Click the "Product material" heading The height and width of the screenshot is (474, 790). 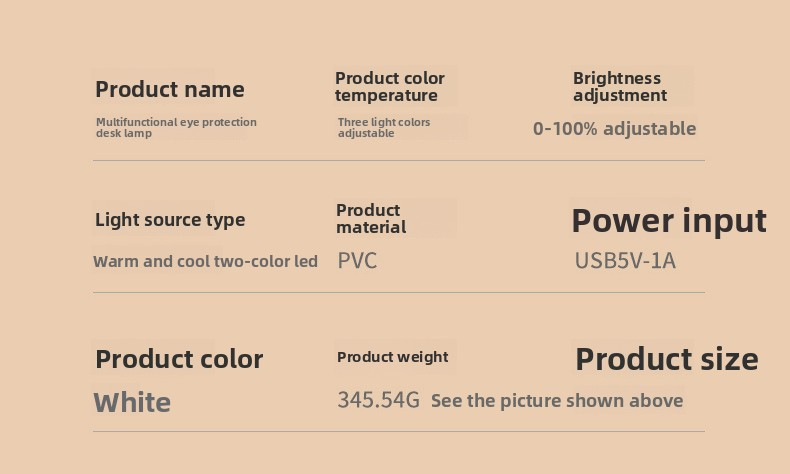click(371, 218)
